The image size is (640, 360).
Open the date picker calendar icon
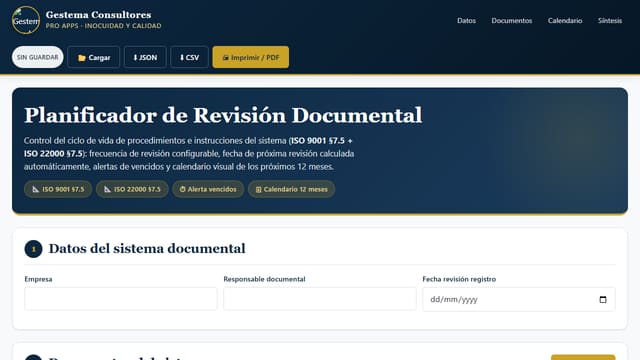603,300
